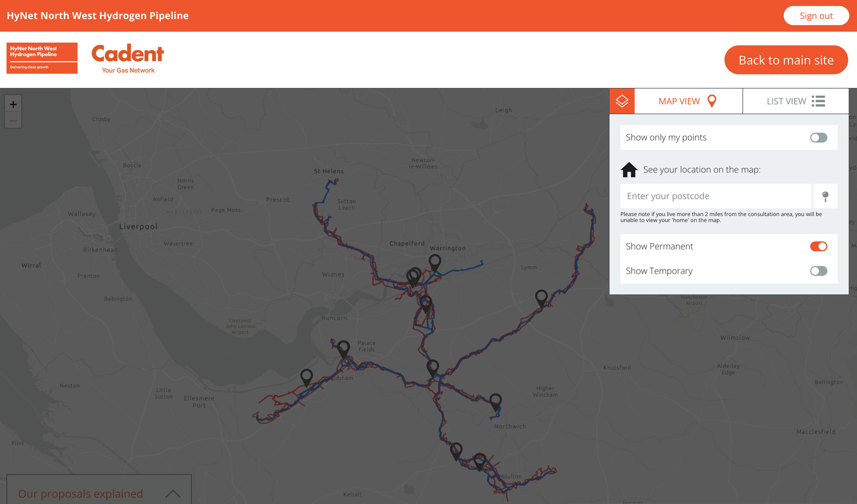857x504 pixels.
Task: Select map marker near Lymm route
Action: (542, 298)
